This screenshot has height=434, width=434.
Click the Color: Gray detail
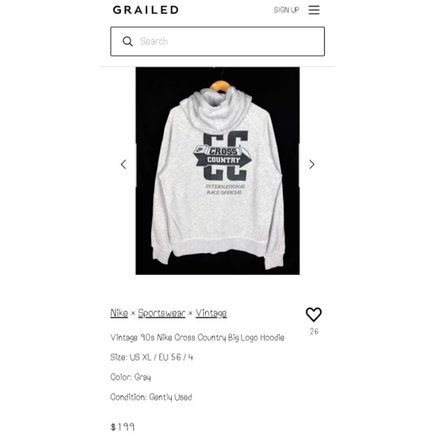pos(130,377)
